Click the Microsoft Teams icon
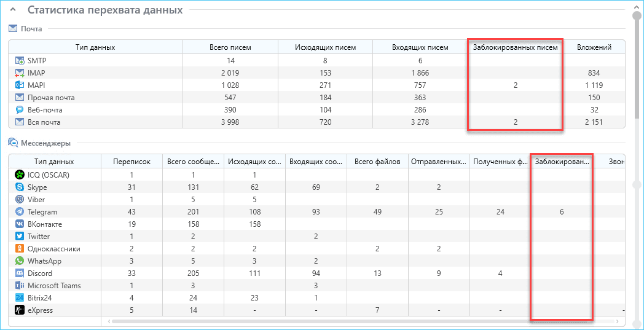This screenshot has height=330, width=644. pos(20,286)
